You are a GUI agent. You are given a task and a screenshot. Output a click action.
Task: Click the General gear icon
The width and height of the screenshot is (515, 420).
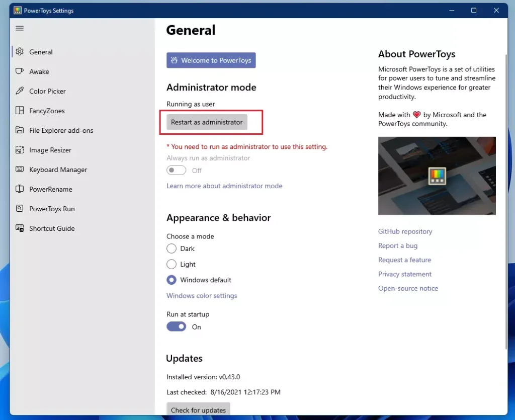pyautogui.click(x=20, y=51)
